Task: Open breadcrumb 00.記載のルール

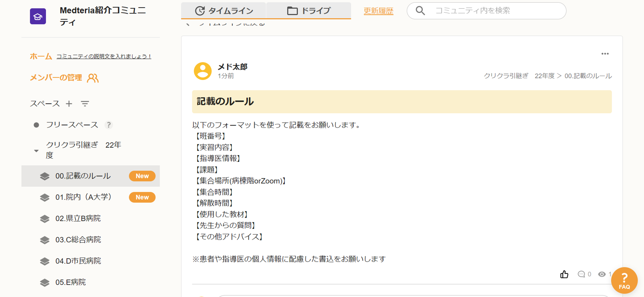Action: (x=588, y=76)
